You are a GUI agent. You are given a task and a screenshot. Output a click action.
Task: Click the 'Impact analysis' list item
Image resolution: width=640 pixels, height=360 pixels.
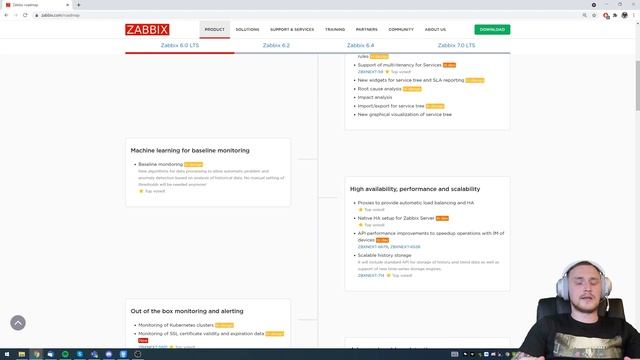pos(375,97)
